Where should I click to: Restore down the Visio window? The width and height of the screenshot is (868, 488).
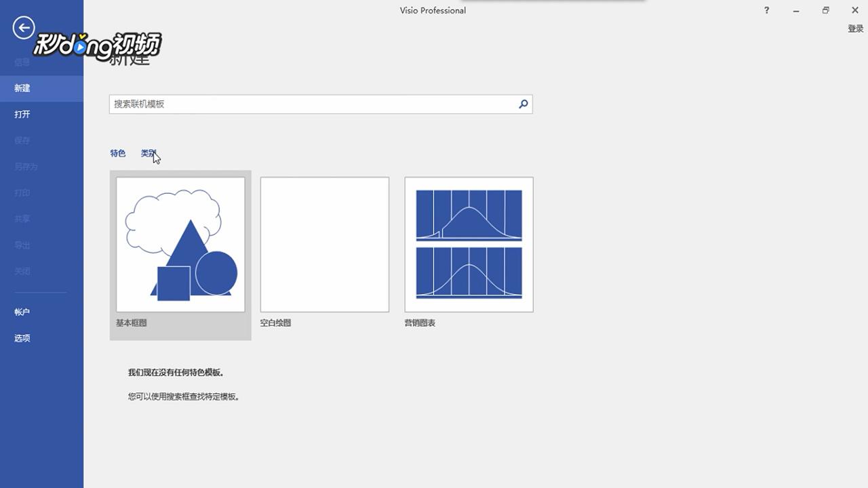(x=825, y=10)
